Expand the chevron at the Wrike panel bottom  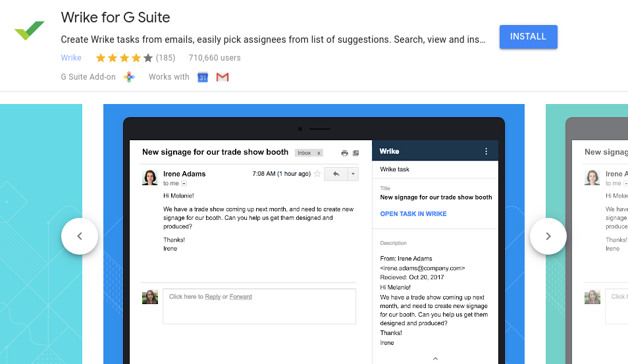[435, 359]
